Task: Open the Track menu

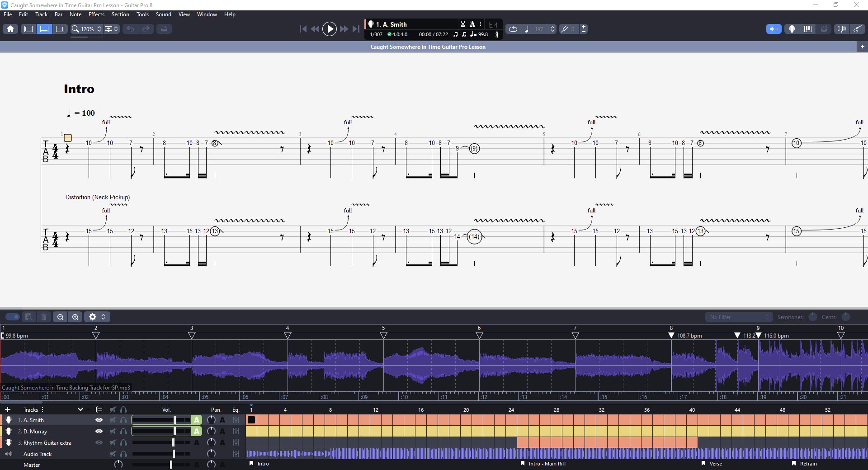Action: click(41, 14)
